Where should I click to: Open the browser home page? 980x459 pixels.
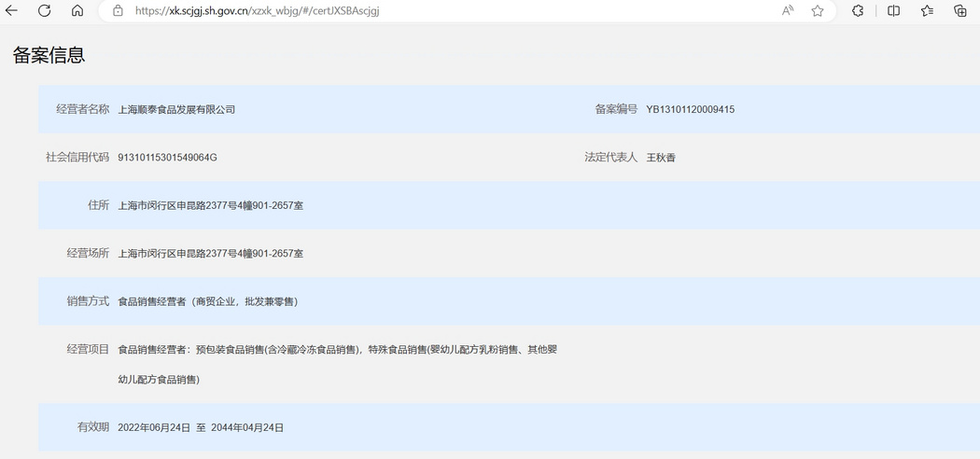point(77,10)
